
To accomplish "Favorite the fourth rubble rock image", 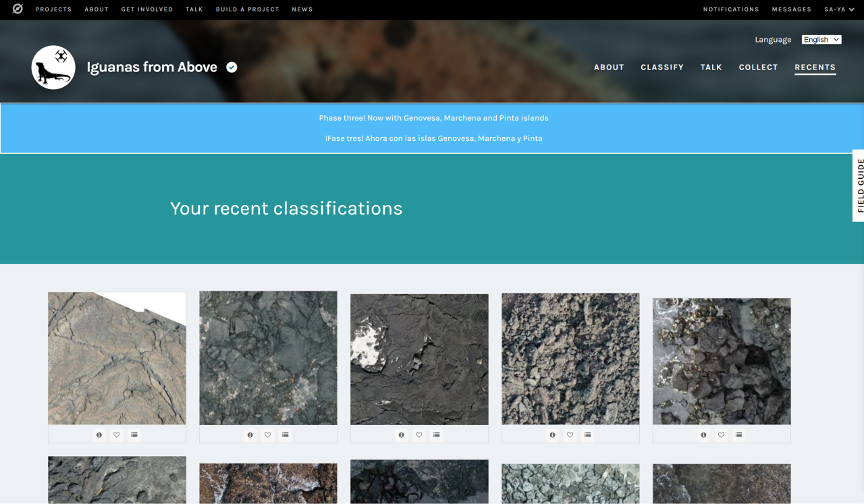I will click(x=570, y=435).
